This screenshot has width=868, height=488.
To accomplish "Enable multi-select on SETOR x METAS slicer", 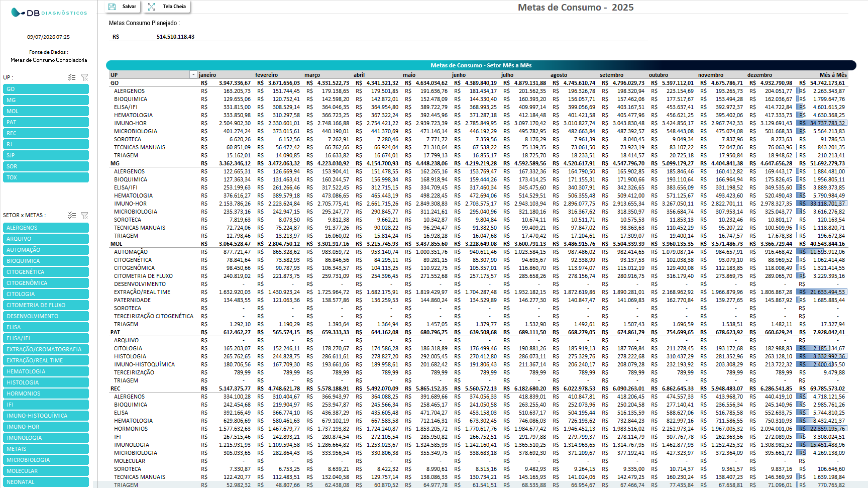I will pyautogui.click(x=72, y=215).
